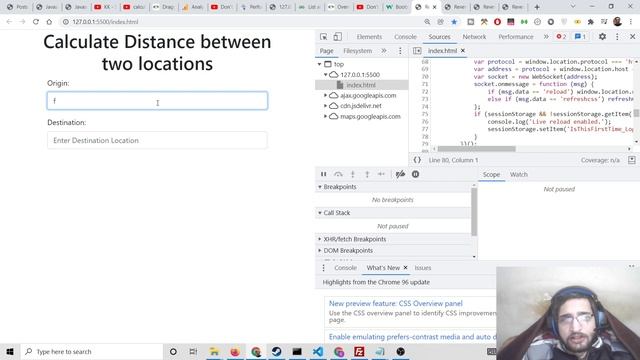This screenshot has height=360, width=640.
Task: Toggle the device toolbar icon
Action: tap(338, 37)
